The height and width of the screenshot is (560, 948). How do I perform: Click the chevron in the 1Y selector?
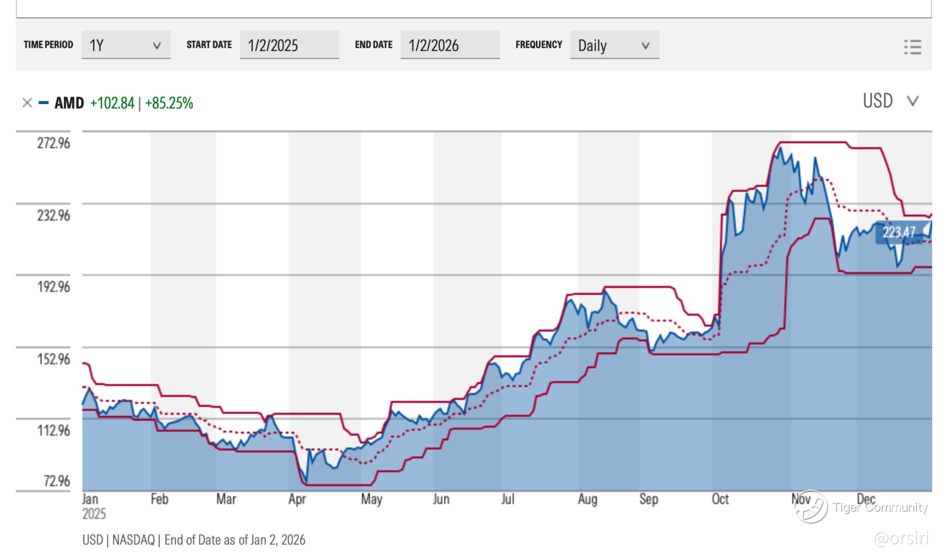click(157, 46)
